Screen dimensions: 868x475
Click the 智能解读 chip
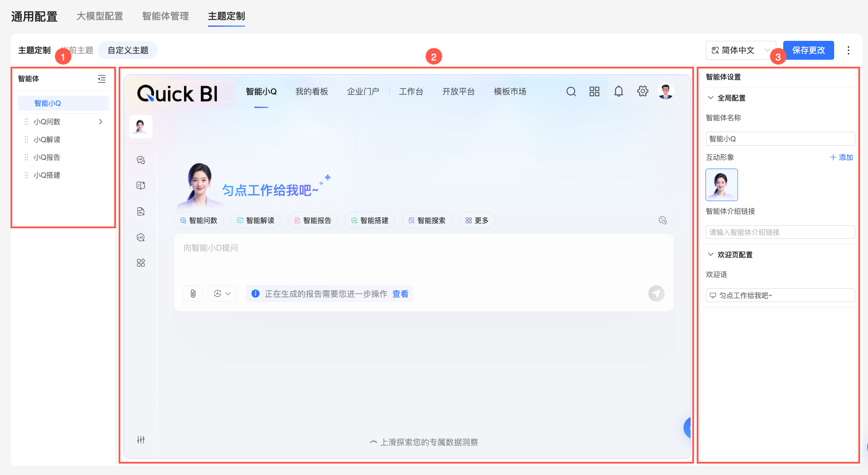click(256, 220)
